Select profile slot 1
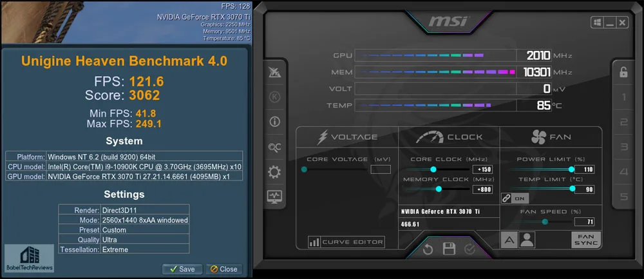The image size is (644, 279). coord(624,97)
